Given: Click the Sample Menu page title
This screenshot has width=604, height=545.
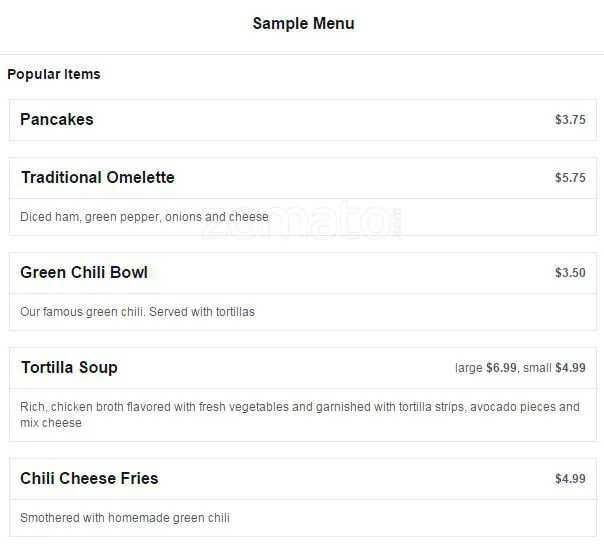Looking at the screenshot, I should click(x=303, y=23).
